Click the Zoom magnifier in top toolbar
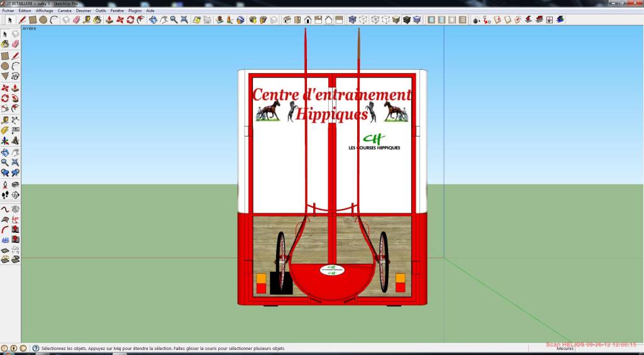 pyautogui.click(x=174, y=20)
